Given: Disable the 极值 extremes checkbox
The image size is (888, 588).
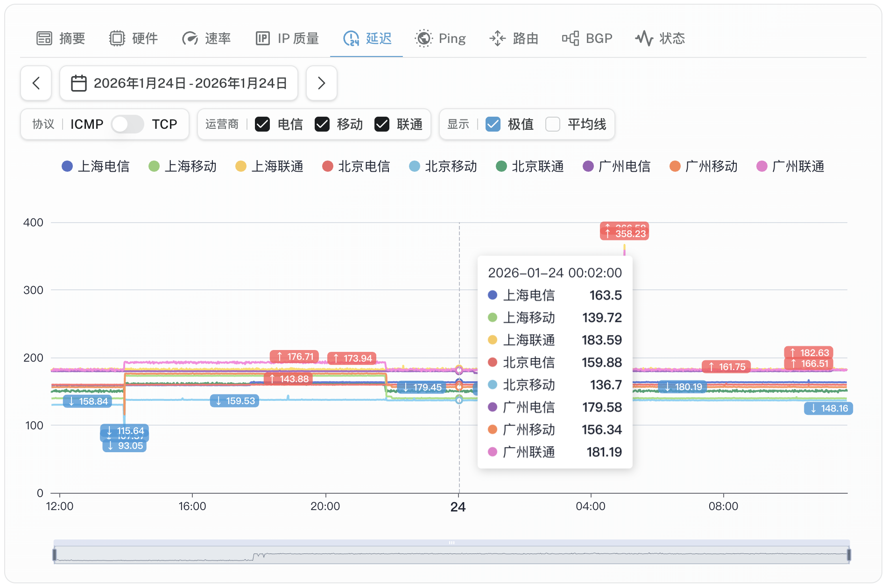Looking at the screenshot, I should (x=493, y=124).
